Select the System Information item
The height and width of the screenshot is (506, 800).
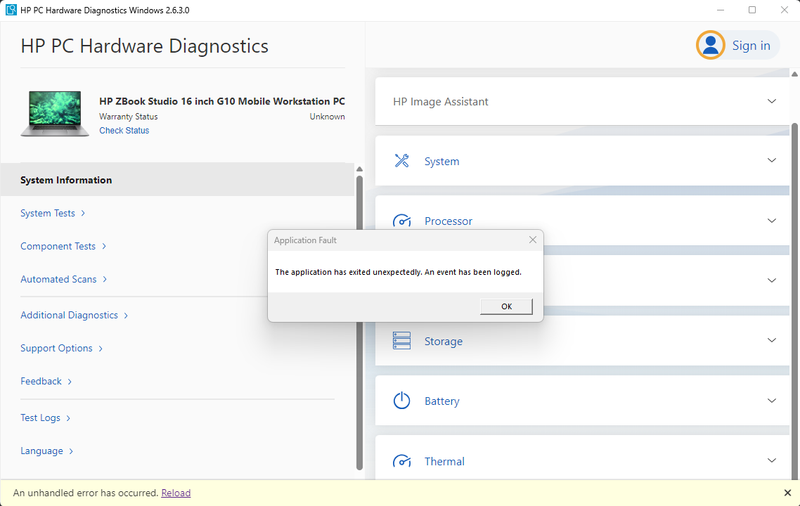coord(177,180)
